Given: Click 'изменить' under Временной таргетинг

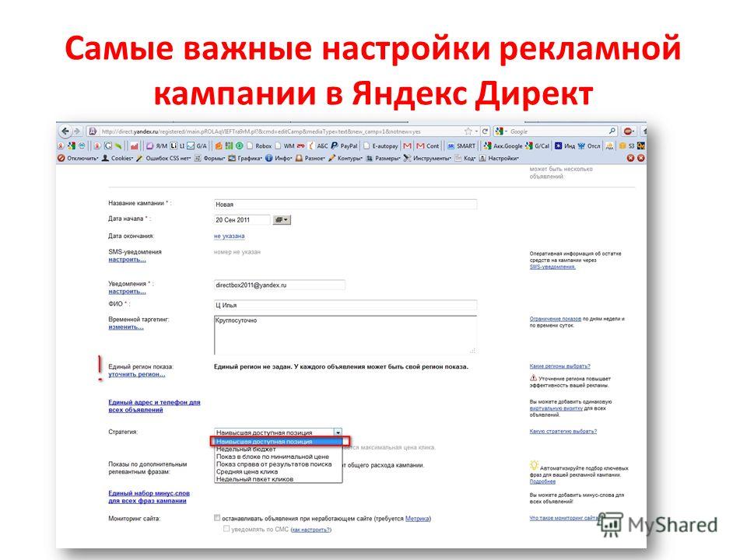Looking at the screenshot, I should (126, 327).
